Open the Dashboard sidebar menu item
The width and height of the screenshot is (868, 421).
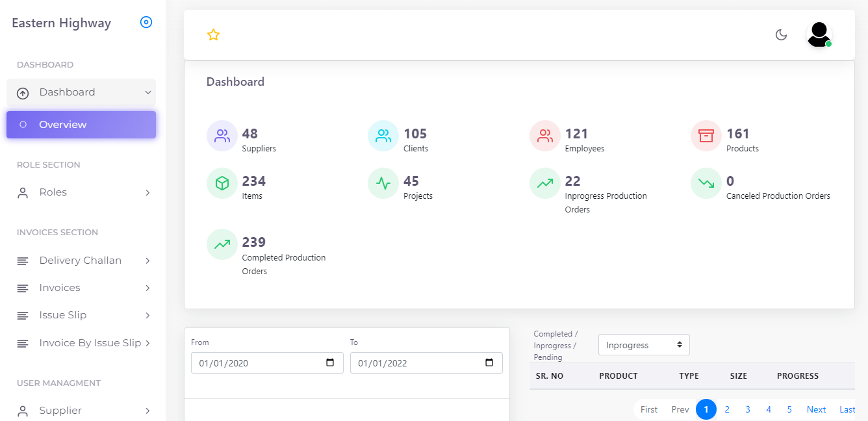(x=81, y=92)
